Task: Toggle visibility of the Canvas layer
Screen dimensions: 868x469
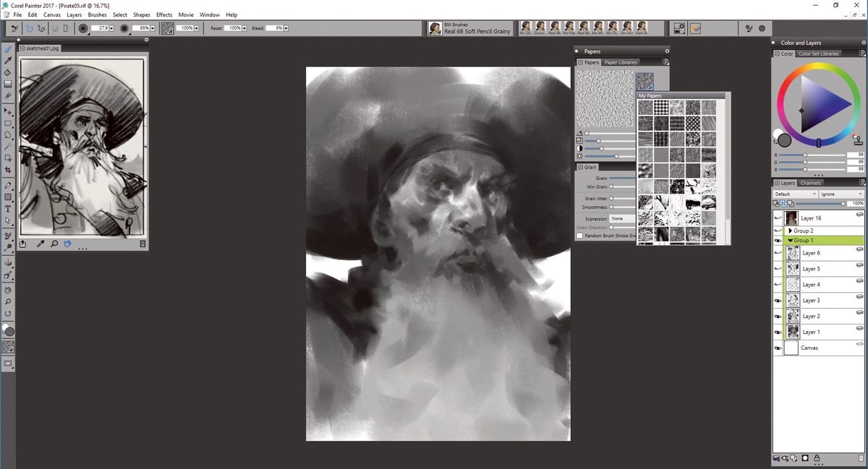Action: click(778, 348)
